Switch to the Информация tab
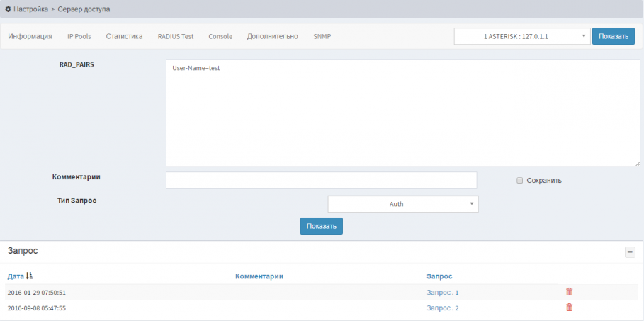Image resolution: width=644 pixels, height=321 pixels. pos(30,36)
